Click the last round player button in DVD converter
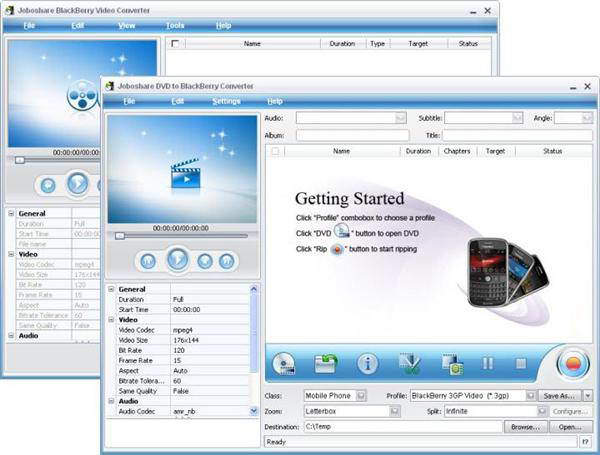This screenshot has width=600, height=455. point(226,261)
